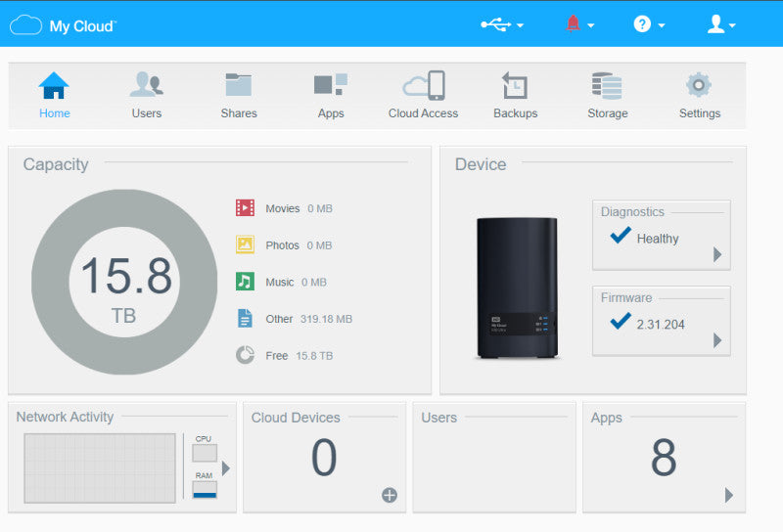Click the Music 0 MB value
The height and width of the screenshot is (532, 783).
tap(313, 283)
